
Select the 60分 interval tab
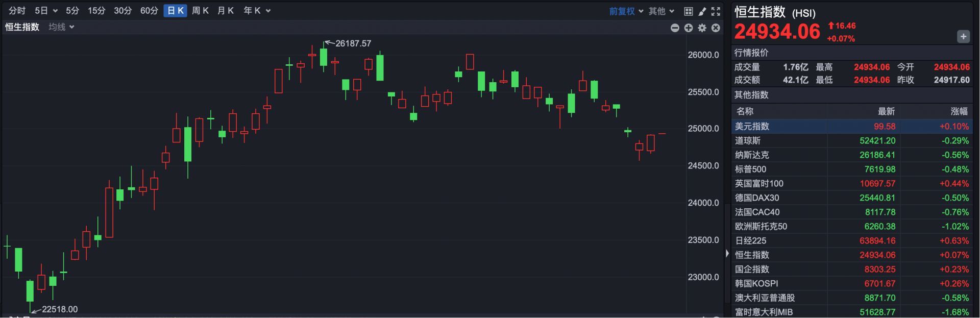coord(149,11)
